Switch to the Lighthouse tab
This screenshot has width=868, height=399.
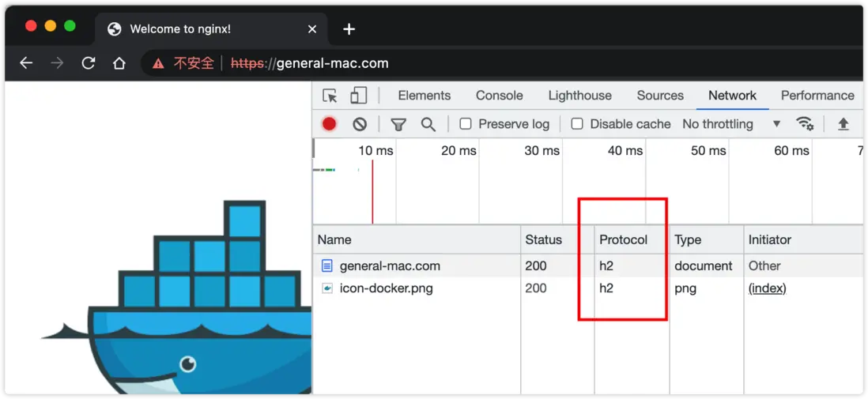(x=579, y=96)
